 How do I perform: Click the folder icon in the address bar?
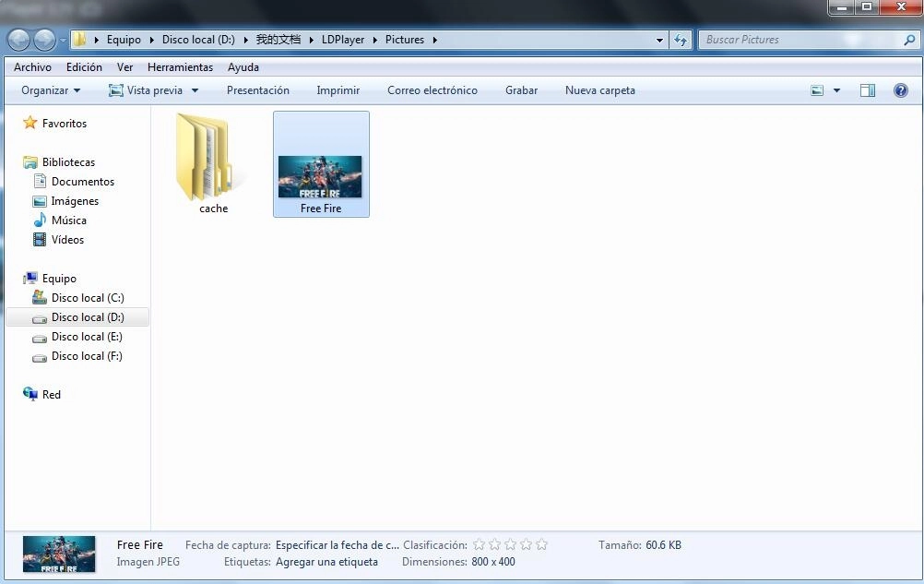click(79, 40)
